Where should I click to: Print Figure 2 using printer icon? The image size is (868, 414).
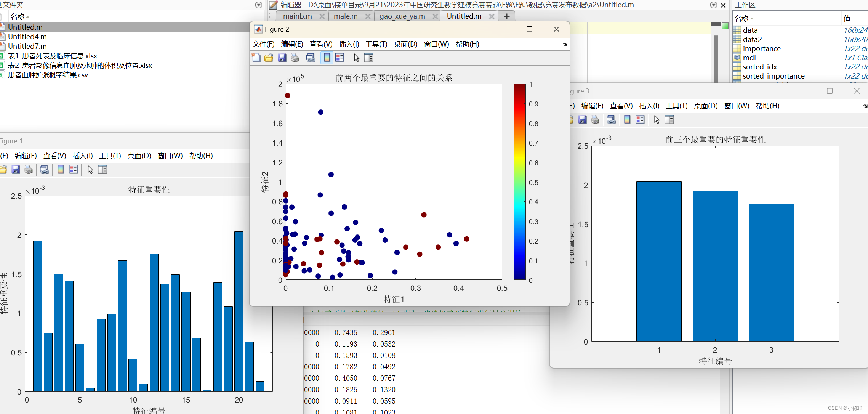[x=295, y=58]
